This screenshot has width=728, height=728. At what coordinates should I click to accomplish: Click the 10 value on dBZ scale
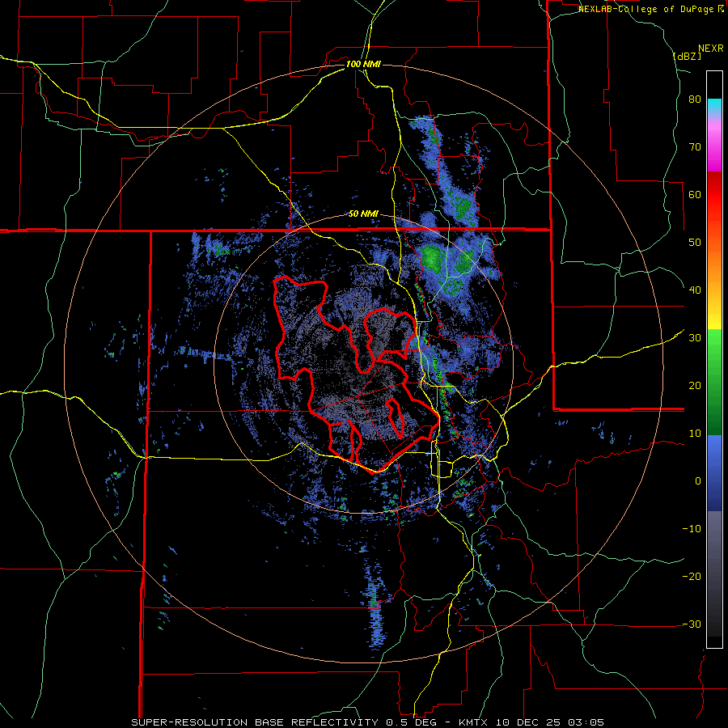pos(695,434)
